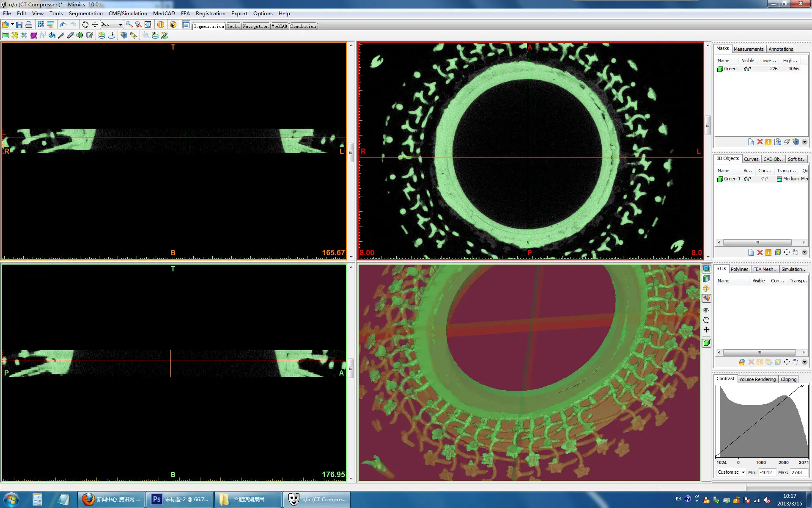The width and height of the screenshot is (812, 508).
Task: Open the MedCAD menu in menu bar
Action: click(164, 14)
